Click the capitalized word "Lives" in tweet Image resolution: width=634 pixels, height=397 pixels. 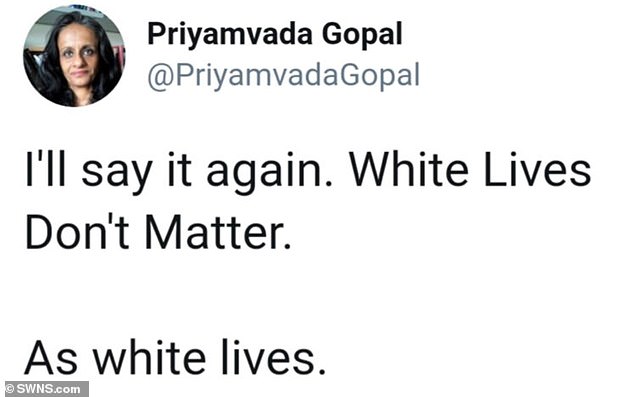(x=537, y=168)
